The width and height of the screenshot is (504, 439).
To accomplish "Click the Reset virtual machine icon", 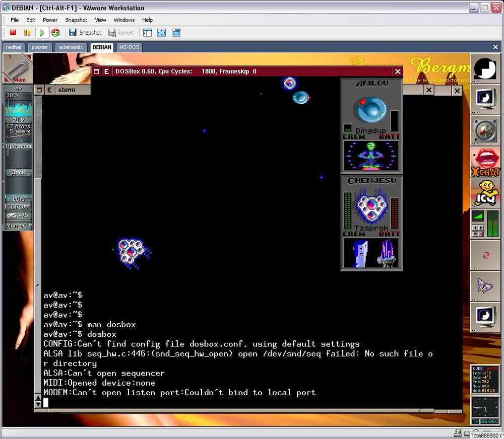I will 55,33.
